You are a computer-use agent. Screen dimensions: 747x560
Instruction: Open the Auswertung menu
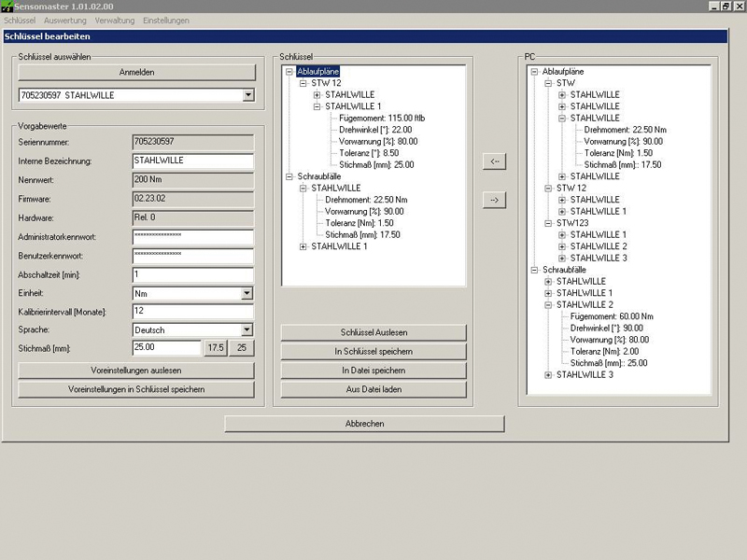tap(65, 21)
